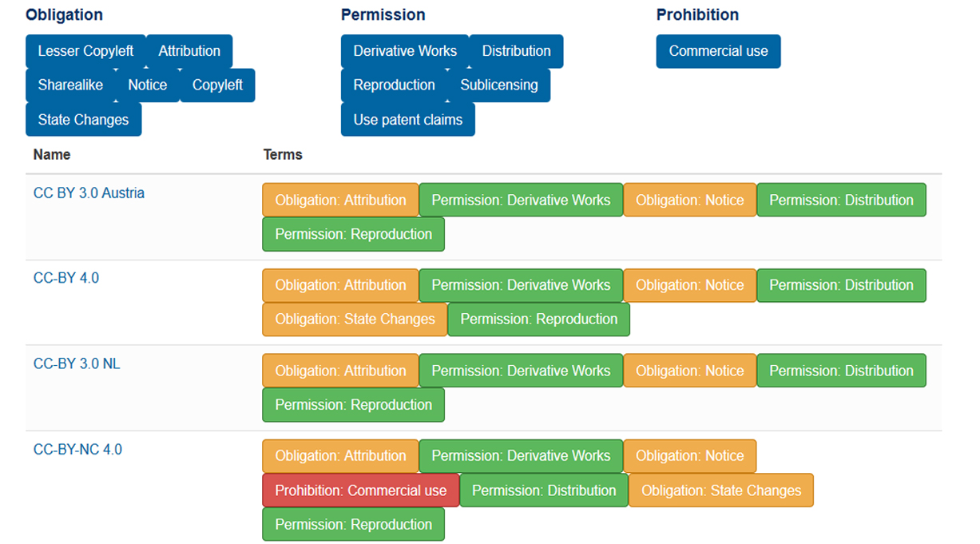Click the Commercial use prohibition filter
Image resolution: width=980 pixels, height=544 pixels.
coord(718,51)
